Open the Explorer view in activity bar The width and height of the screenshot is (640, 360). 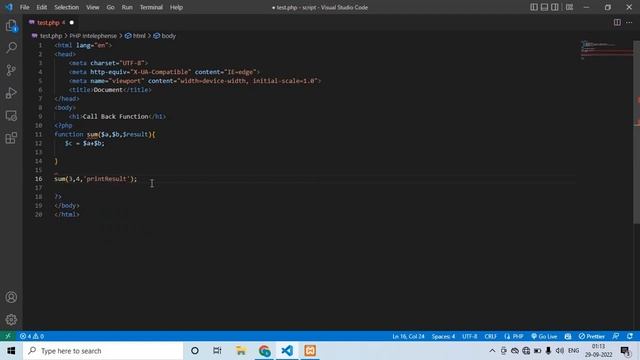pos(11,26)
